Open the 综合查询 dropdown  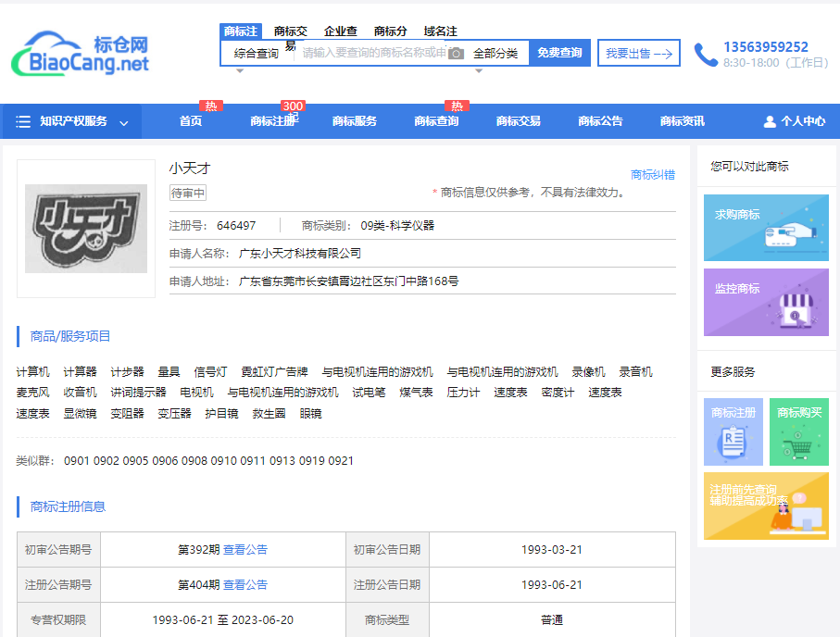256,53
